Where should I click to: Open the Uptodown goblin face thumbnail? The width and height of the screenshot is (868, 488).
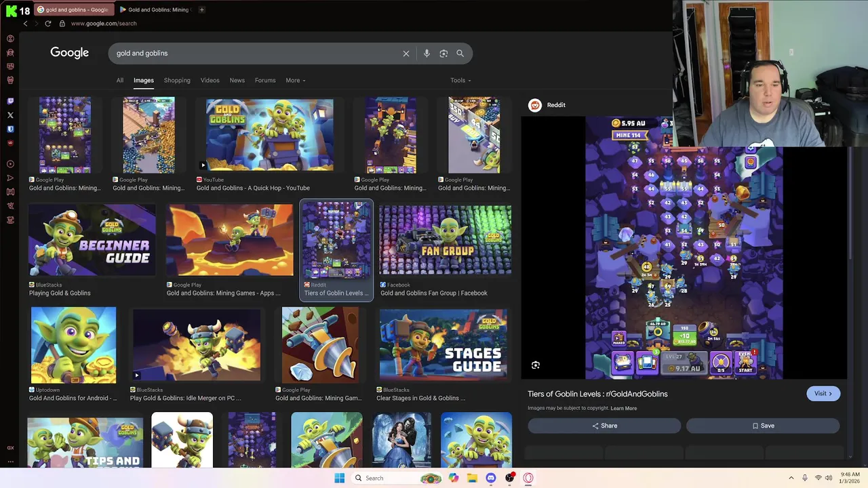click(x=73, y=346)
